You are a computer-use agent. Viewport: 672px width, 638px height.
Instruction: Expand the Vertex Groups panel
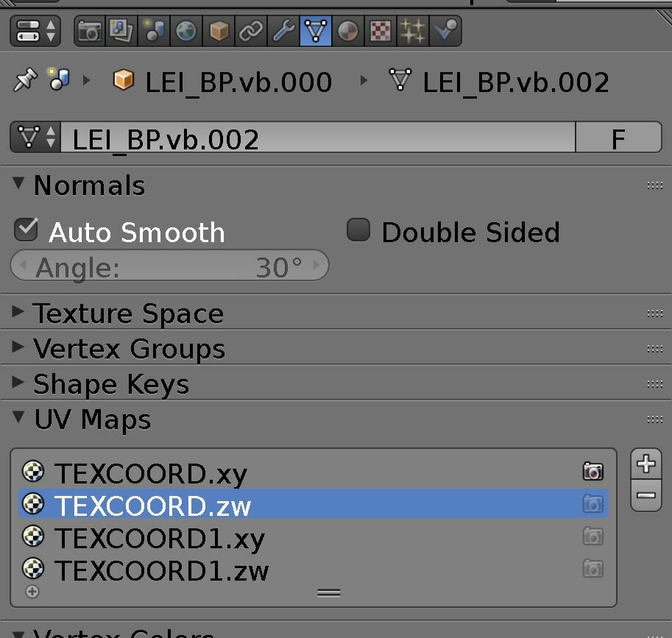18,347
